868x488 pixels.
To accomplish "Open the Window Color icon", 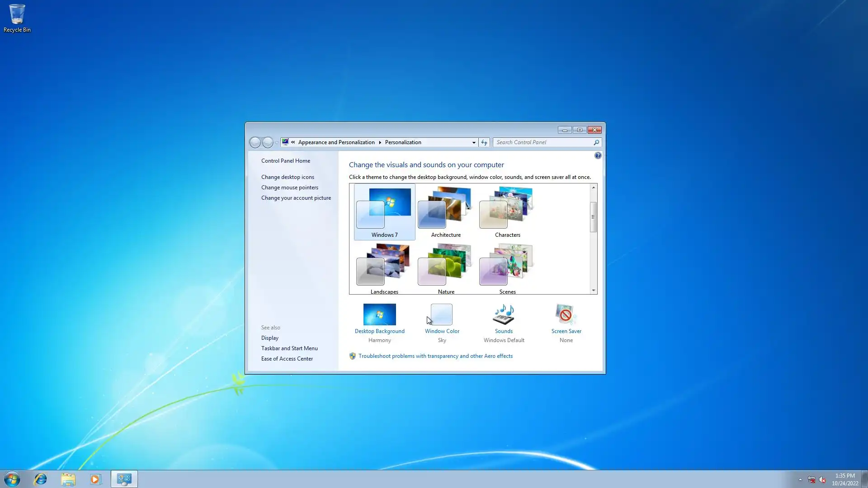I will click(x=442, y=314).
